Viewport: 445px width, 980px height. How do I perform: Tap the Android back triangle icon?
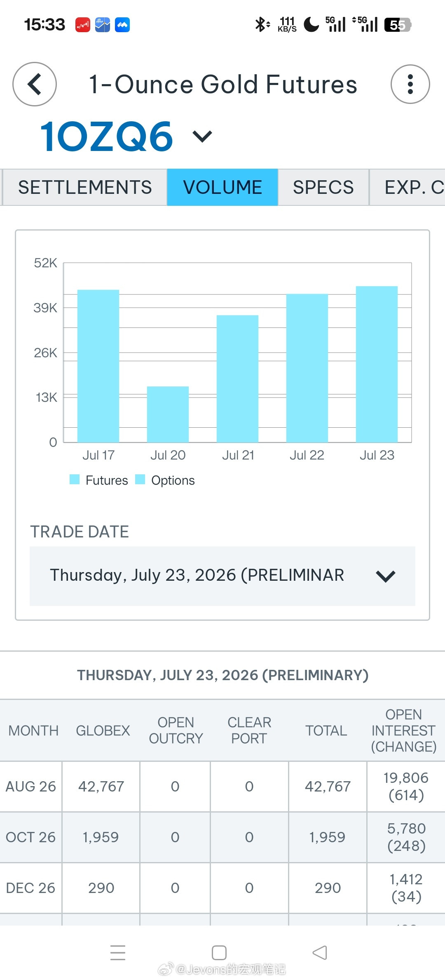[x=320, y=952]
